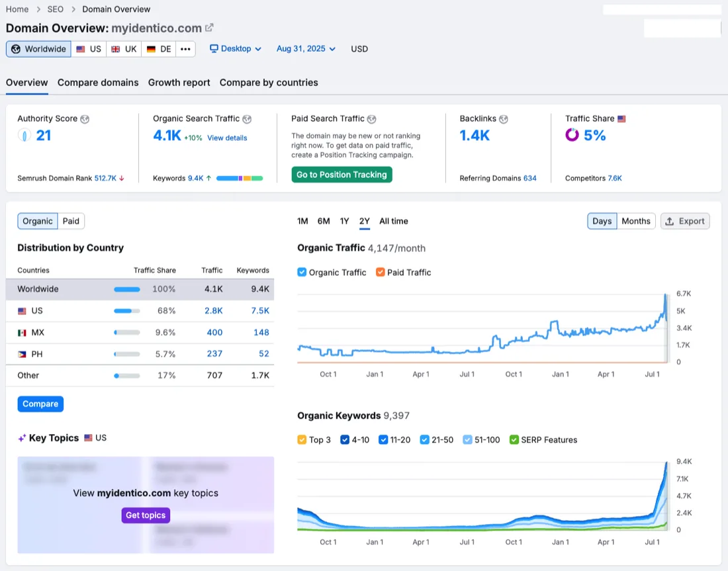
Task: Click Go to Position Tracking button
Action: coord(341,175)
